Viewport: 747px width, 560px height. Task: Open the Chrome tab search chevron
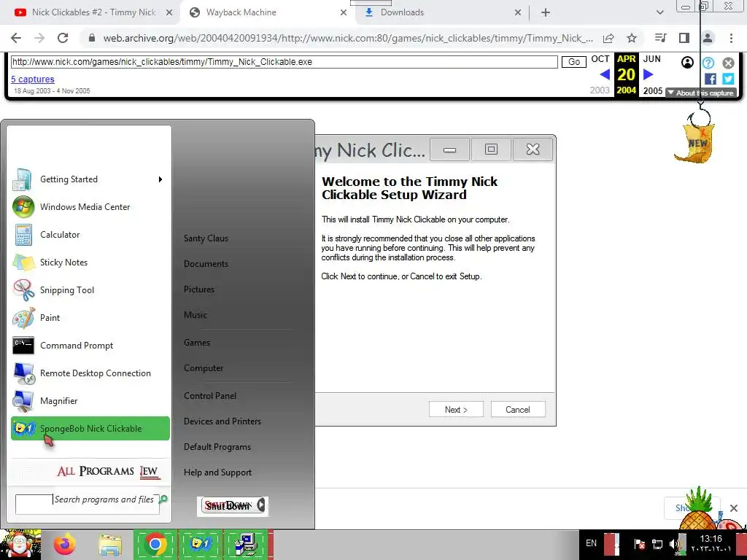(x=659, y=12)
